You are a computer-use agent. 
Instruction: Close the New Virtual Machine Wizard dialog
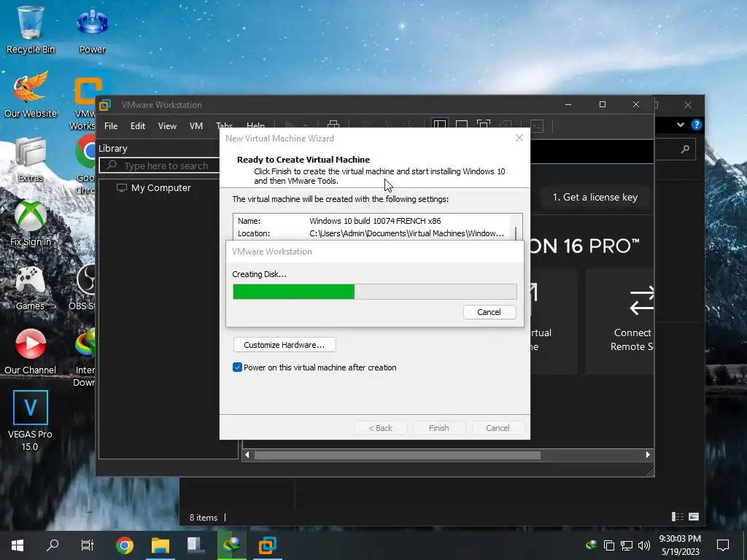click(x=519, y=138)
